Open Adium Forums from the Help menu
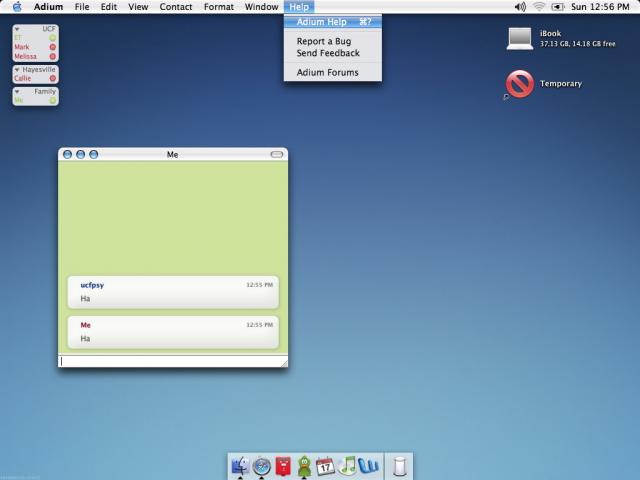Screen dimensions: 640x480 [333, 73]
